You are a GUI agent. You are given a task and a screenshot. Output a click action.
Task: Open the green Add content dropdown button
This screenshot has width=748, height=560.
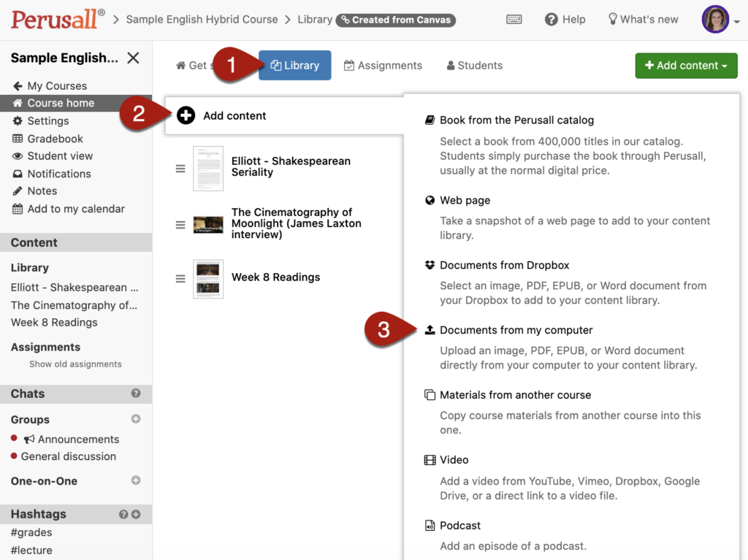point(686,66)
